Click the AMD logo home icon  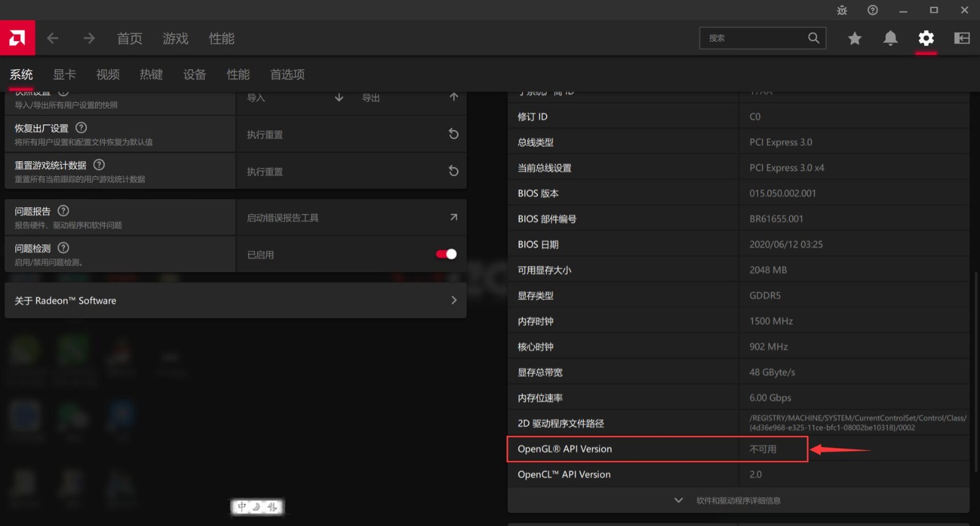(x=17, y=38)
